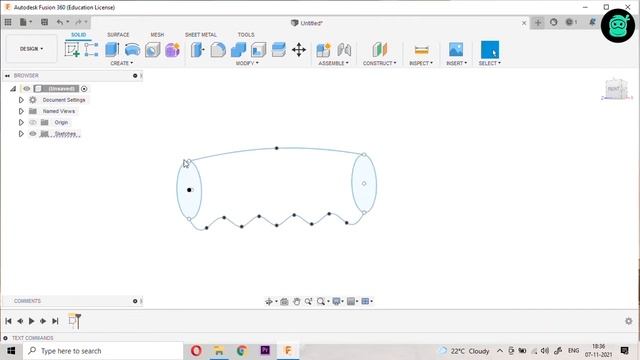640x360 pixels.
Task: Undo the last action
Action: pyautogui.click(x=60, y=22)
